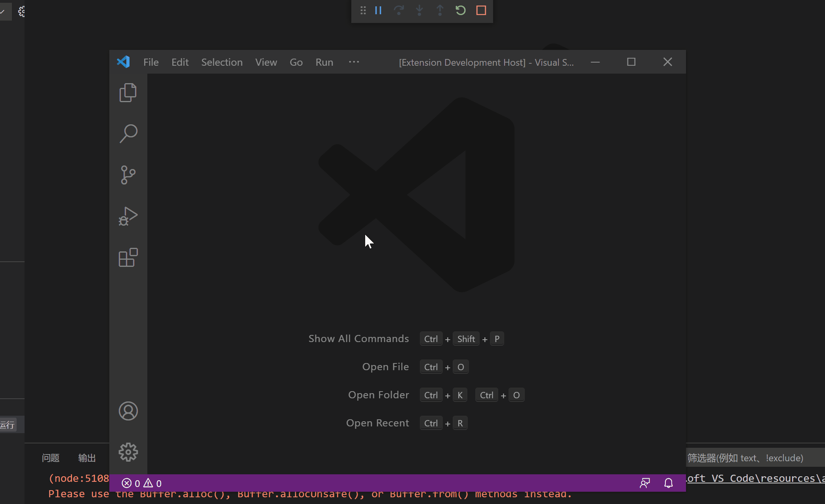Switch to the 输出 panel tab
The height and width of the screenshot is (504, 825).
click(87, 458)
